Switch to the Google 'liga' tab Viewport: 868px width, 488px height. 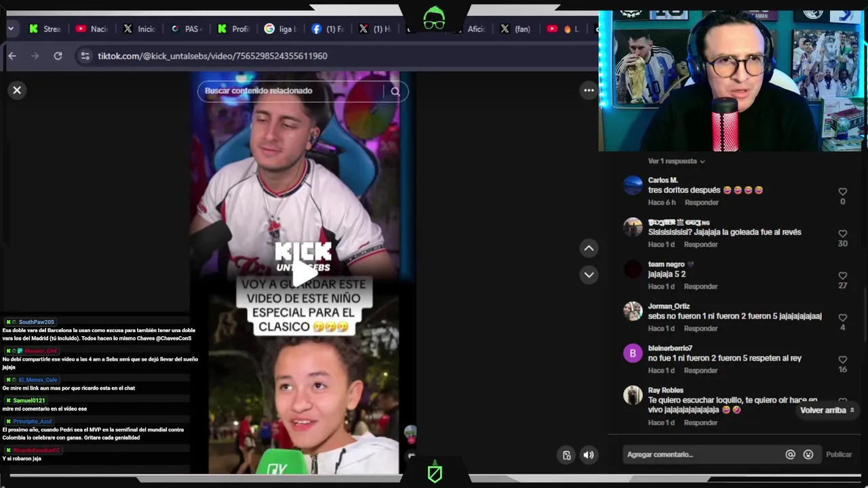[280, 28]
